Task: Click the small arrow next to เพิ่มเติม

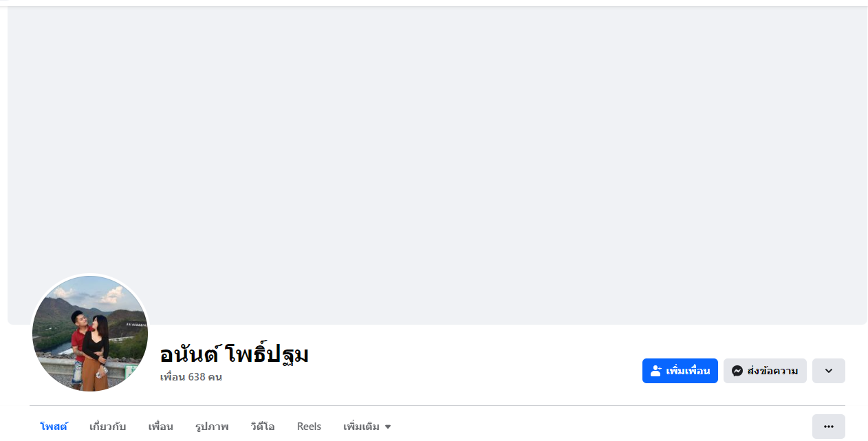Action: [x=388, y=427]
